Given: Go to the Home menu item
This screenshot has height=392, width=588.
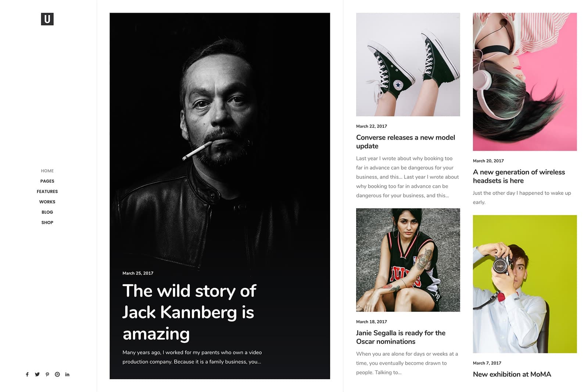Looking at the screenshot, I should 47,171.
